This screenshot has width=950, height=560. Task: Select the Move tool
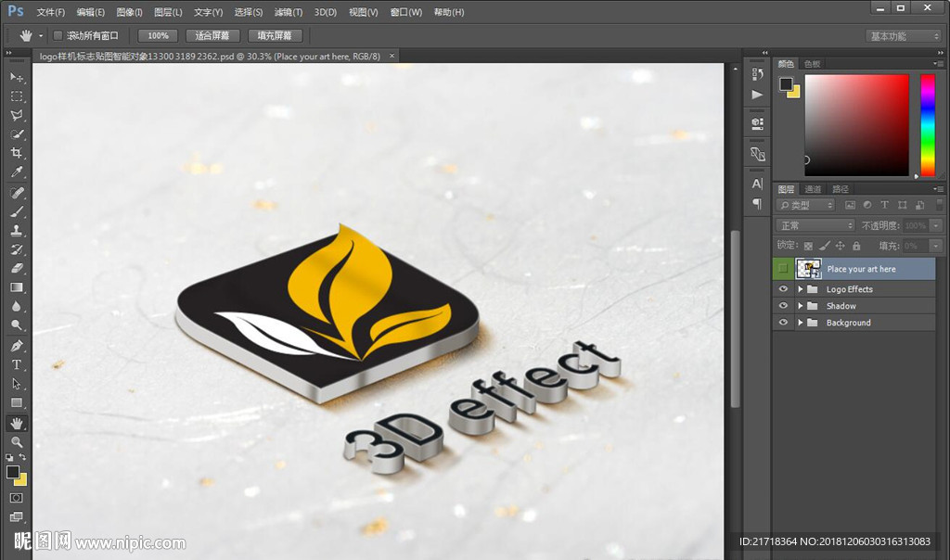click(17, 77)
